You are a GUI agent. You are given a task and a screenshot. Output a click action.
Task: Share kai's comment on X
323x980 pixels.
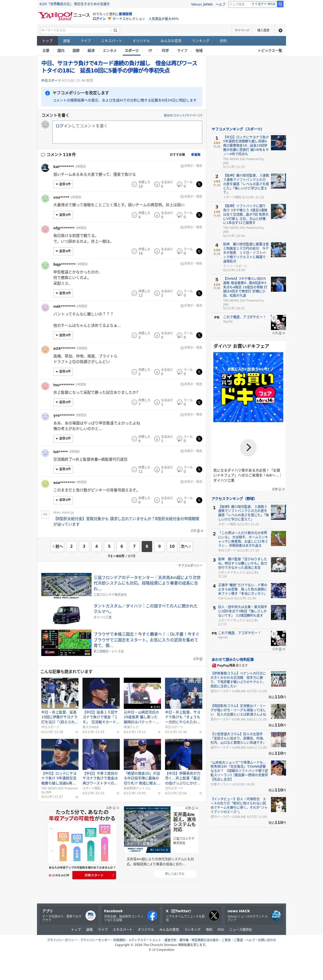pos(199,184)
